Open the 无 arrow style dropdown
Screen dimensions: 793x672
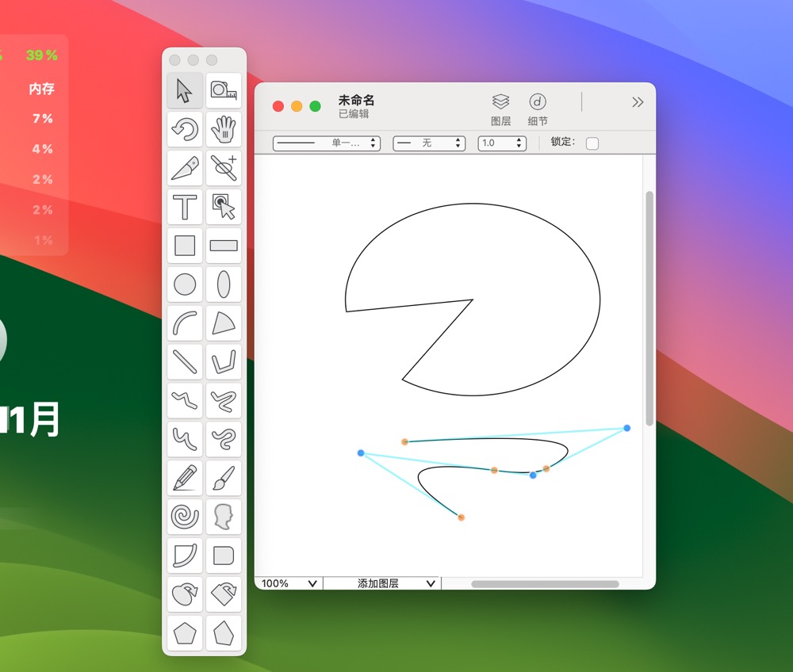click(x=428, y=143)
